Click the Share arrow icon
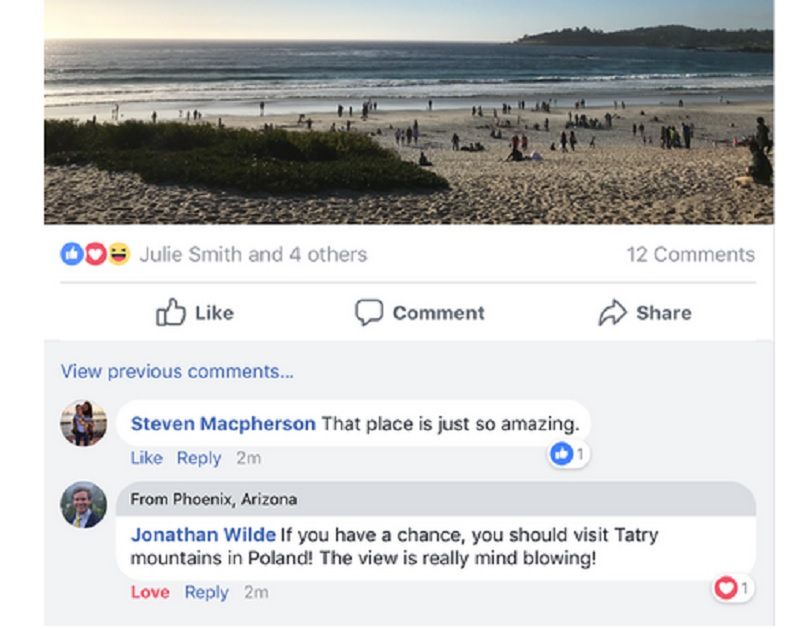Image resolution: width=800 pixels, height=629 pixels. (611, 313)
